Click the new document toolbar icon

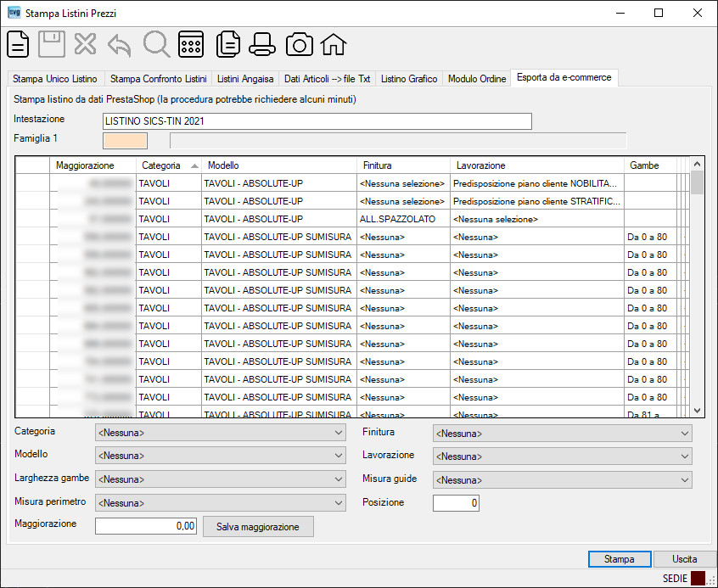click(18, 44)
